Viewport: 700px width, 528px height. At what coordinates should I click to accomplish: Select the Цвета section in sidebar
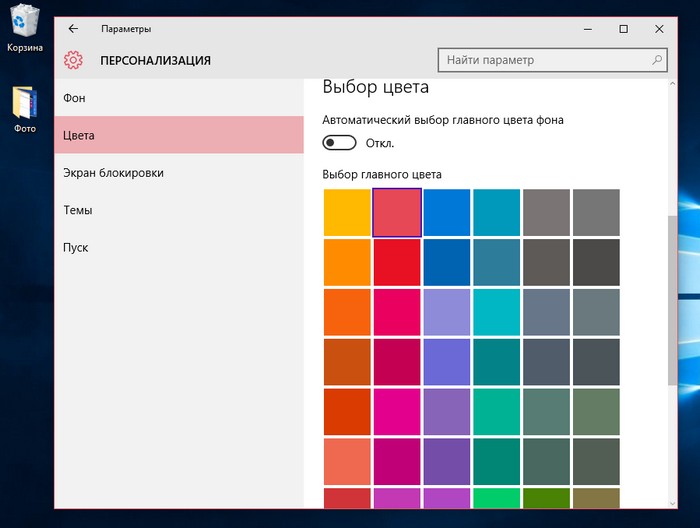coord(79,135)
